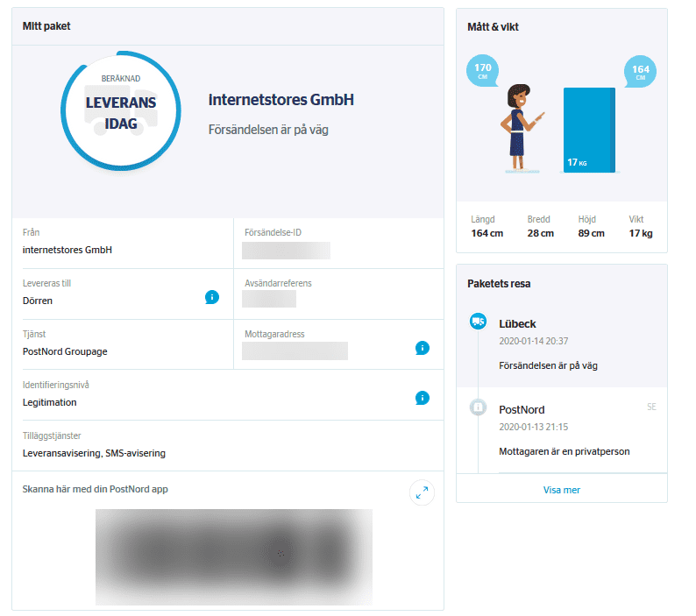Click the blurred barcode image
Screen dimensions: 696x616
point(234,557)
